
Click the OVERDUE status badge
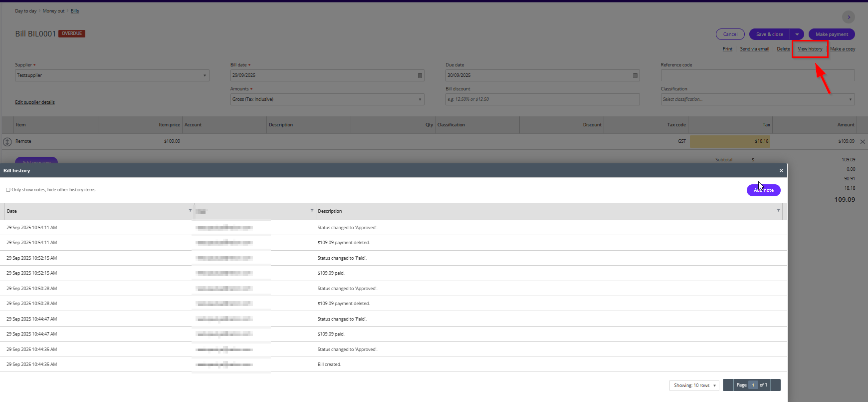72,33
